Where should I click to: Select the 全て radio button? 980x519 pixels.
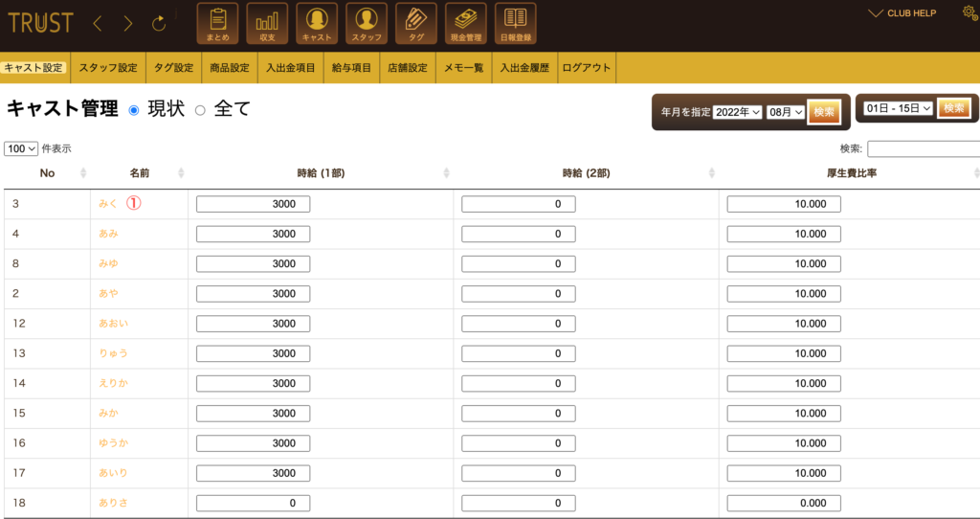(200, 110)
